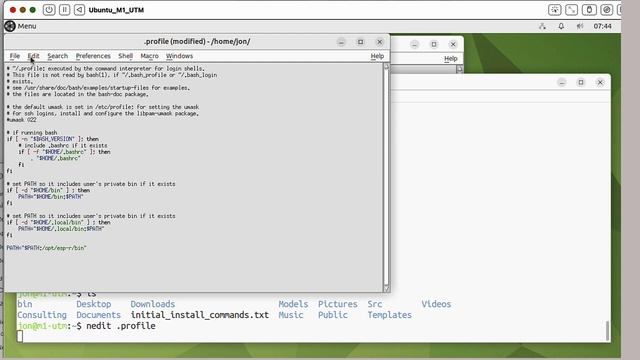640x360 pixels.
Task: Open the Preferences menu in NEdit
Action: click(x=93, y=56)
